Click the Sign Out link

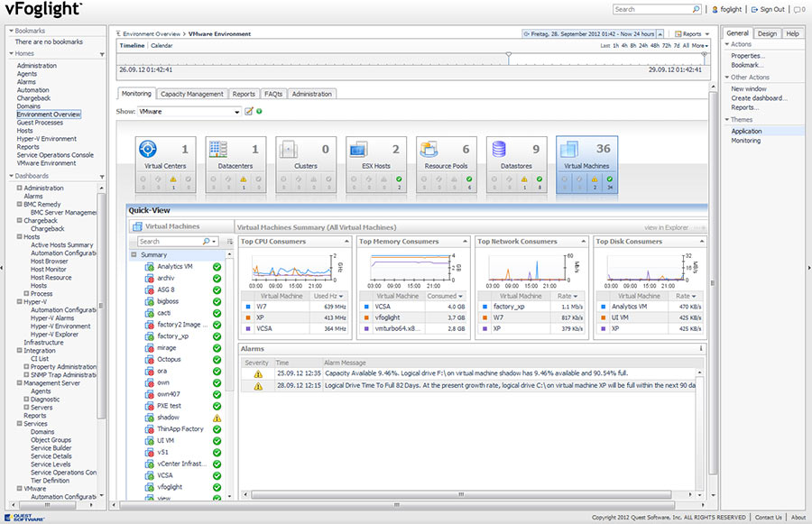point(772,9)
